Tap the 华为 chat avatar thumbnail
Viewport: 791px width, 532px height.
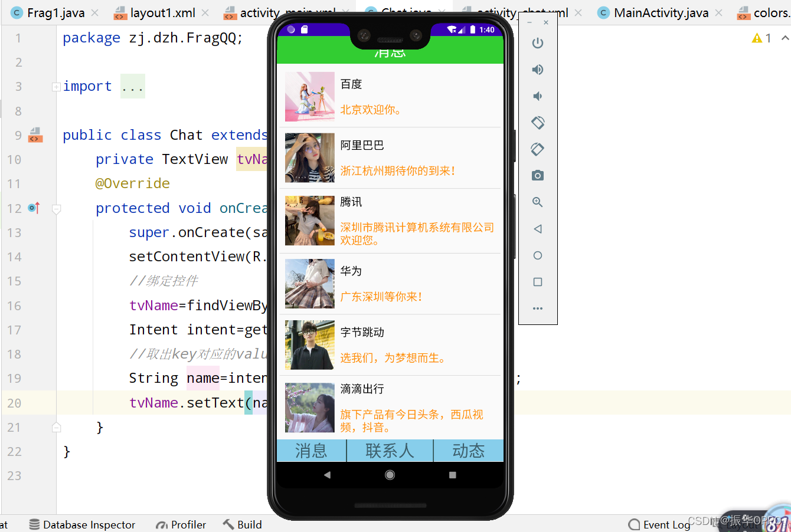pos(310,284)
